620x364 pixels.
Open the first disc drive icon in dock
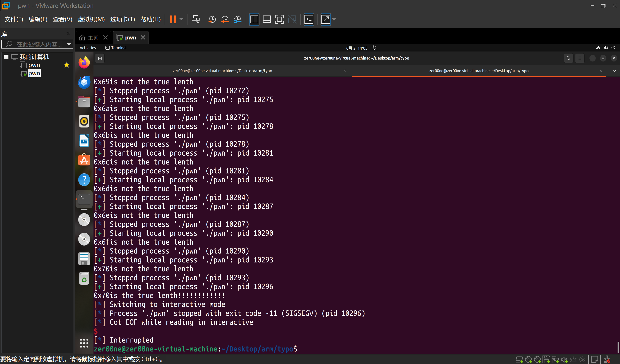84,220
